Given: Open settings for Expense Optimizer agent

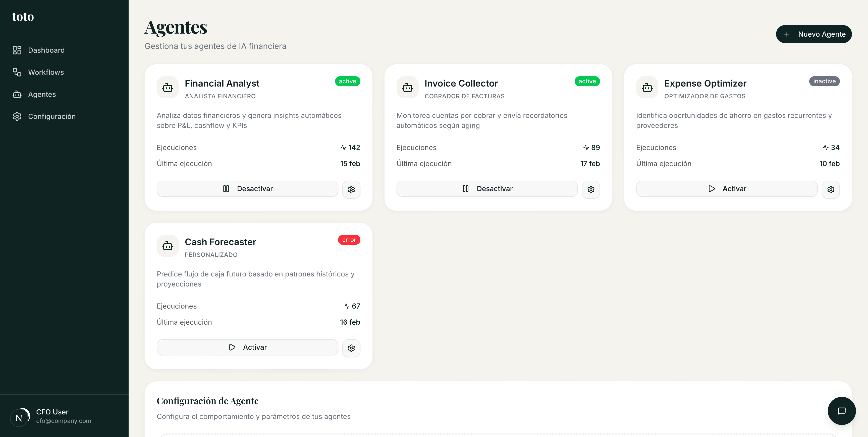Looking at the screenshot, I should click(x=831, y=189).
